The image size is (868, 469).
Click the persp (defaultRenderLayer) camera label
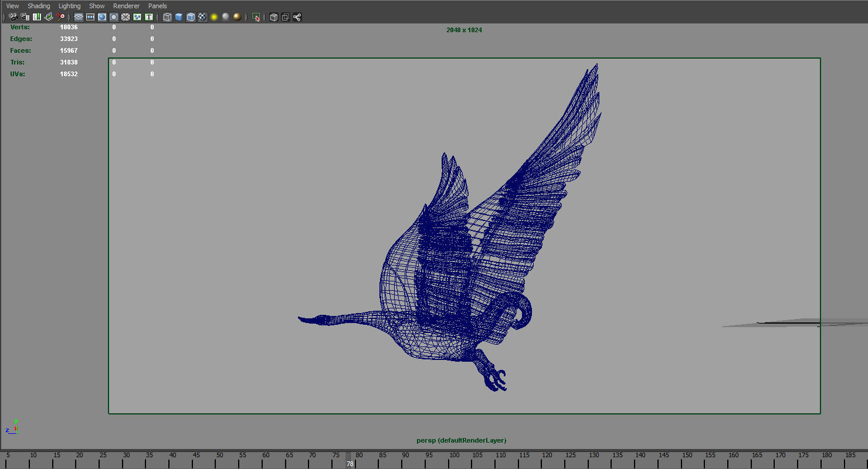coord(461,440)
